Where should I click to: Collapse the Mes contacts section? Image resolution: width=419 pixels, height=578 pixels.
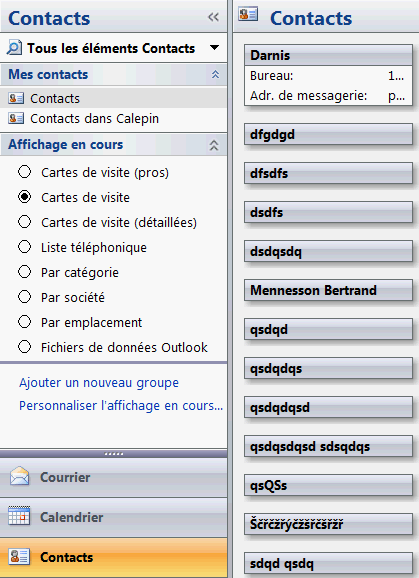pos(215,74)
